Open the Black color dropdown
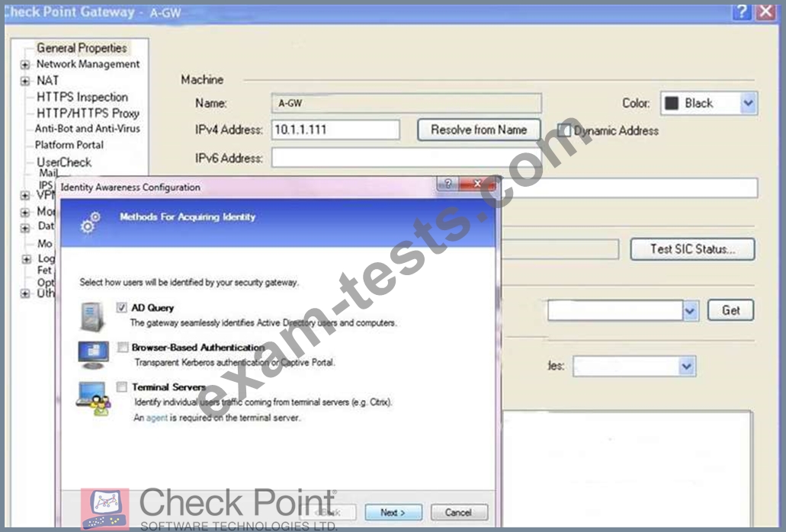The height and width of the screenshot is (532, 786). pos(748,104)
